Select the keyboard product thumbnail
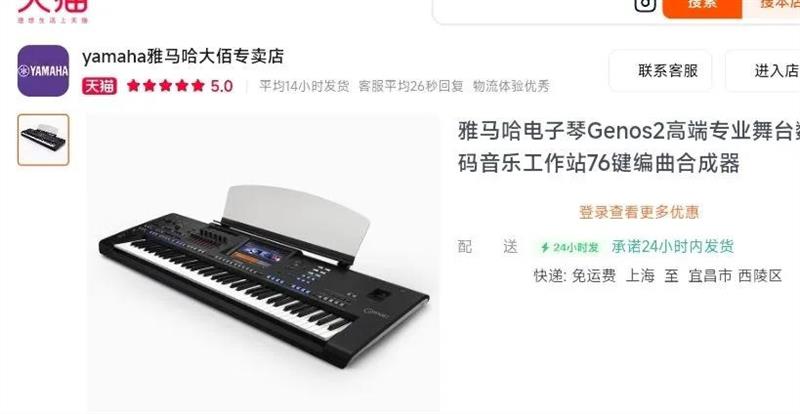Image resolution: width=800 pixels, height=414 pixels. pos(43,140)
